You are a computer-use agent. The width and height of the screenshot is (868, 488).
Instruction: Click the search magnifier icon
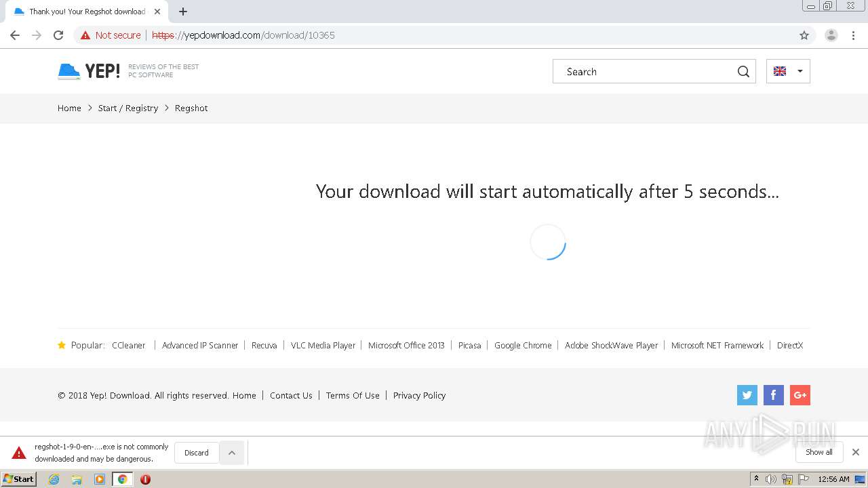tap(743, 72)
